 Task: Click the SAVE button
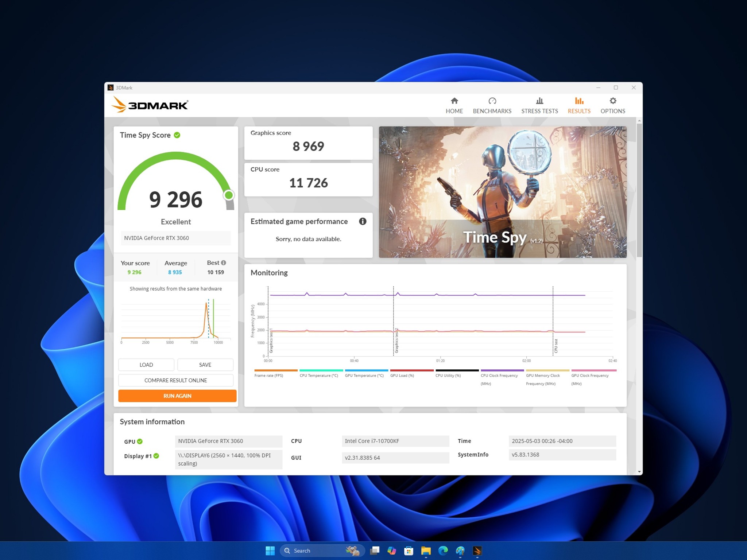pyautogui.click(x=205, y=365)
